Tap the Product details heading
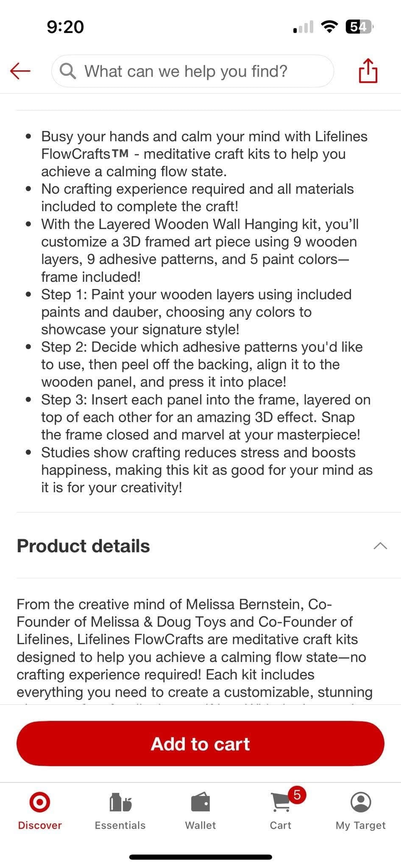Image resolution: width=401 pixels, height=868 pixels. coord(83,546)
